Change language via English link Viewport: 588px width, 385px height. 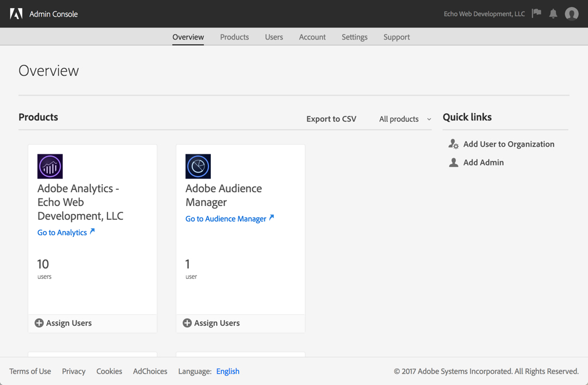click(227, 371)
